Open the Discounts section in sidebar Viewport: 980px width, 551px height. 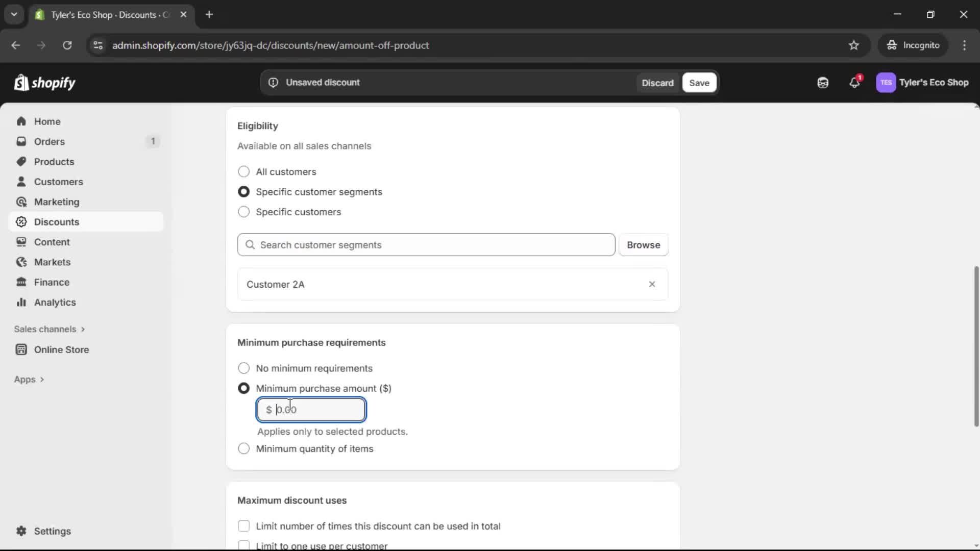(x=56, y=221)
